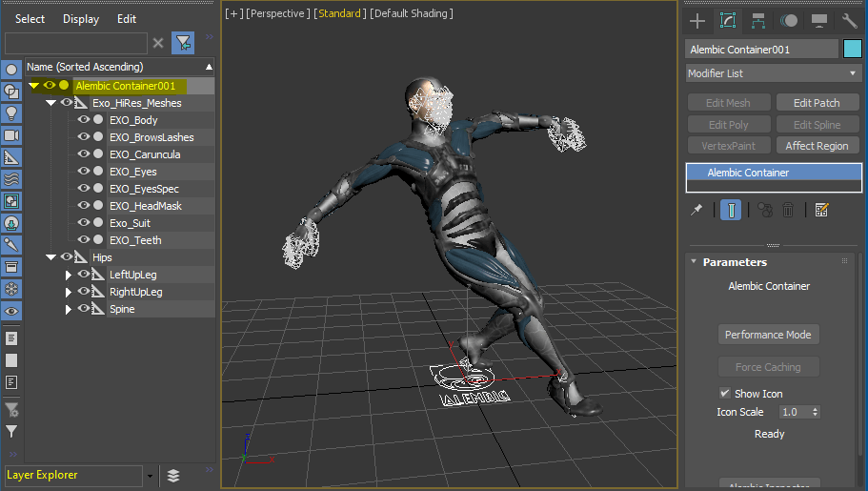Image resolution: width=868 pixels, height=491 pixels.
Task: Hide EXO_BrowsLashes with its eye icon
Action: pos(84,137)
